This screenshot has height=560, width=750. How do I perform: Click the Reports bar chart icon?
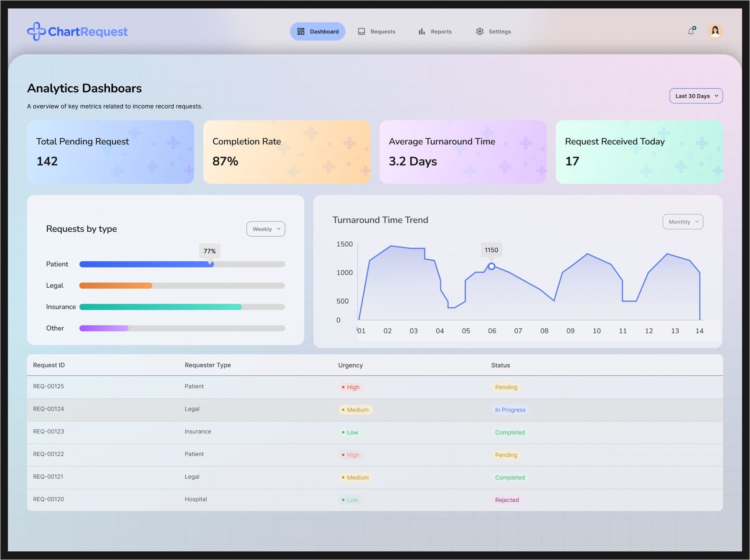422,31
